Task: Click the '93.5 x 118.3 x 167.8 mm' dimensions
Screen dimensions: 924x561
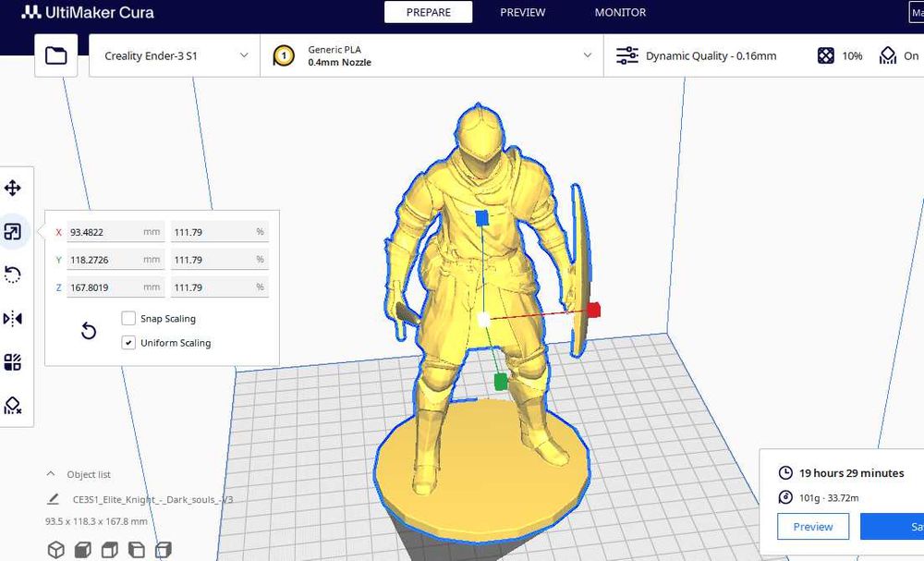Action: tap(96, 521)
